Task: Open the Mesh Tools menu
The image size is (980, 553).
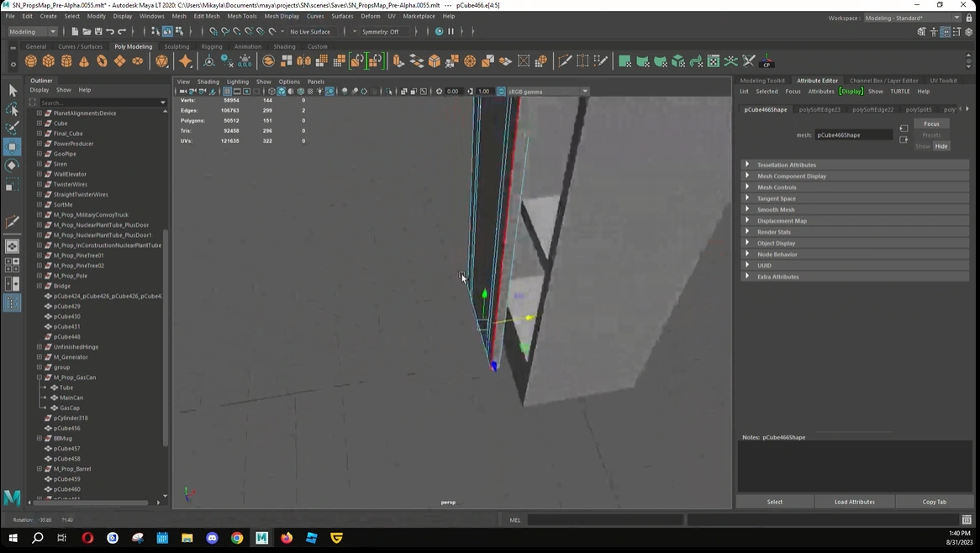Action: click(242, 16)
